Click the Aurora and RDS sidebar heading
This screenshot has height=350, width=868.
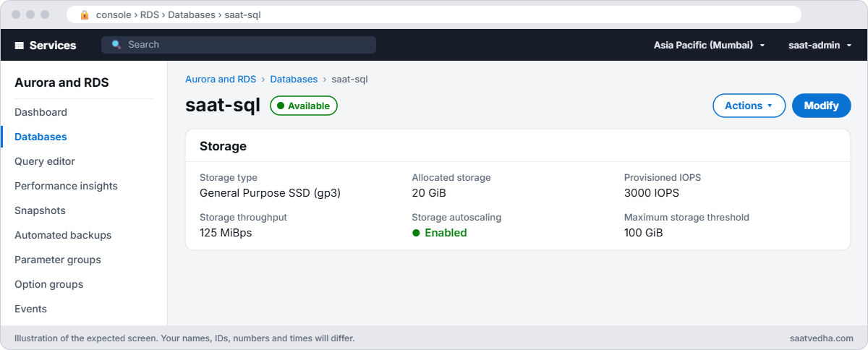pyautogui.click(x=61, y=82)
